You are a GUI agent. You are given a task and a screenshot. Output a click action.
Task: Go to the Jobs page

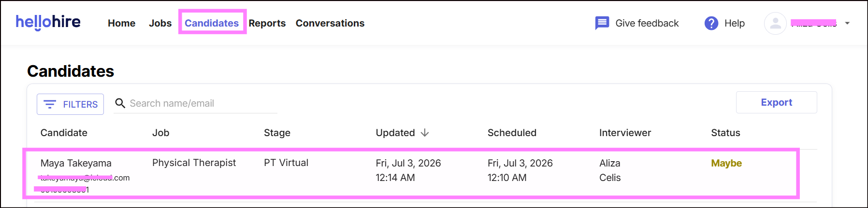[160, 23]
